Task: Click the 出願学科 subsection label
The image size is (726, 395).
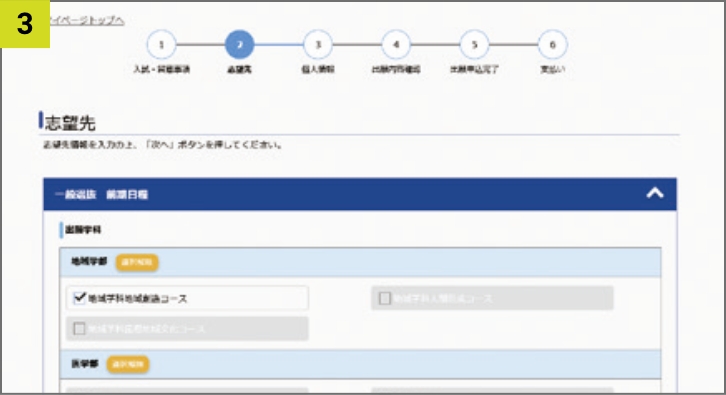Action: click(x=83, y=230)
